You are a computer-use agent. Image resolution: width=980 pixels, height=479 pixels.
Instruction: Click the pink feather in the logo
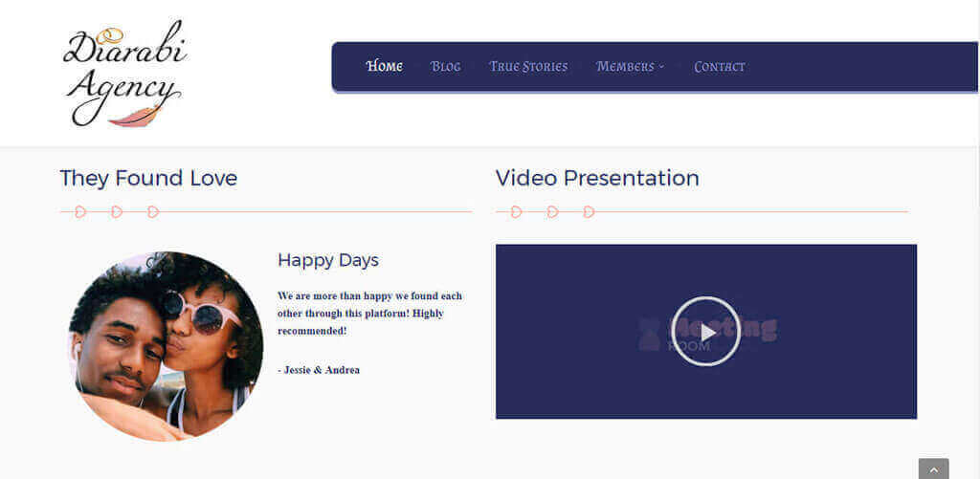134,117
